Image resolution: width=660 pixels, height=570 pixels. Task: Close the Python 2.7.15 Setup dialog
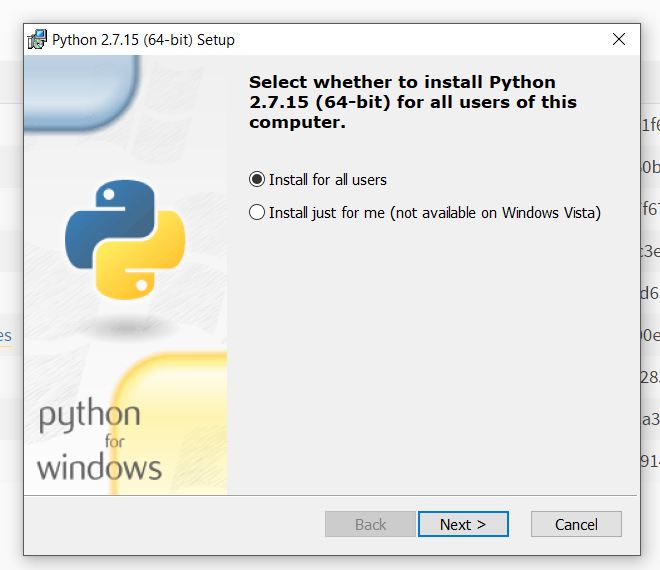618,39
